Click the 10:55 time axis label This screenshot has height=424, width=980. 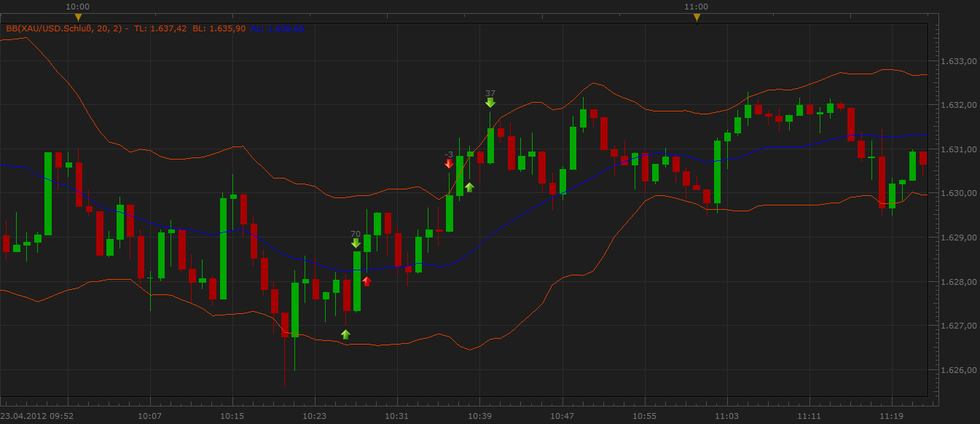[x=645, y=417]
